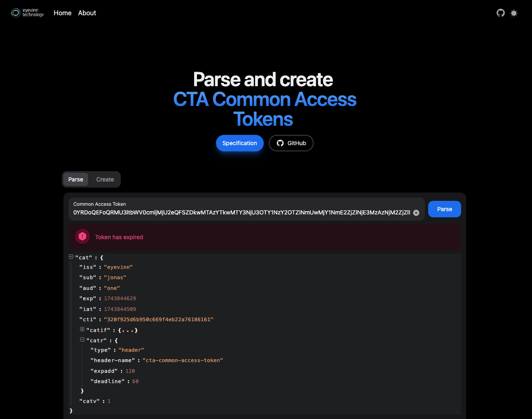Click the "cta-common-access-token" header-name value

click(183, 360)
